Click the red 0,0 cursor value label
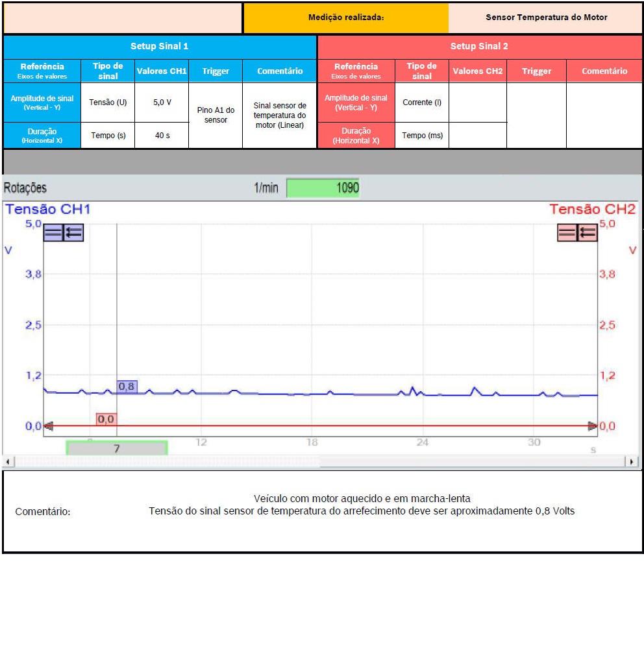 106,420
